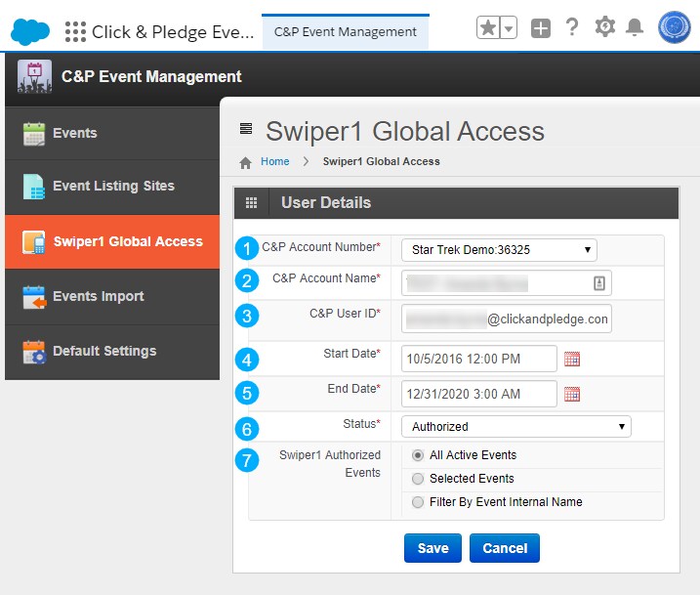Image resolution: width=700 pixels, height=595 pixels.
Task: Open the App Launcher dots grid
Action: tap(75, 31)
